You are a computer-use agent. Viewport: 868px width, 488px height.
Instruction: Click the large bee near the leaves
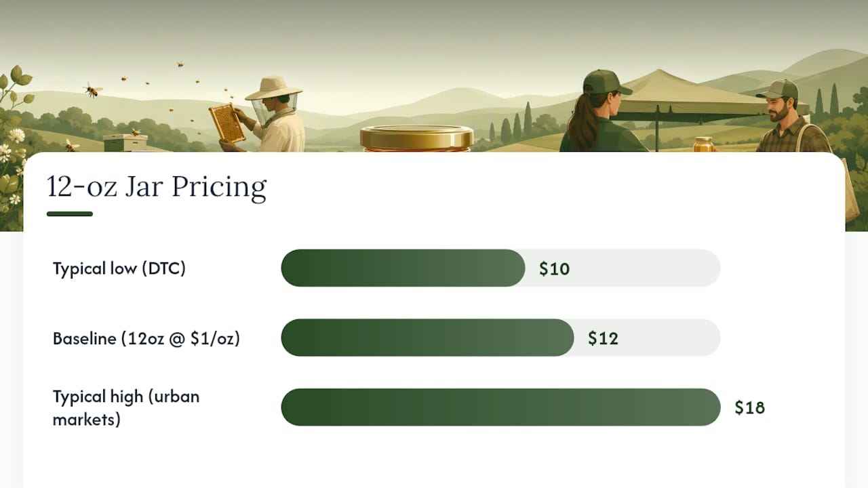(x=93, y=89)
